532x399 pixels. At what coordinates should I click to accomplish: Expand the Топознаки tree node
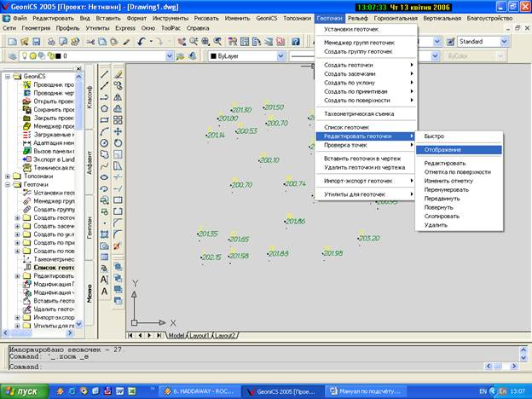pos(8,176)
